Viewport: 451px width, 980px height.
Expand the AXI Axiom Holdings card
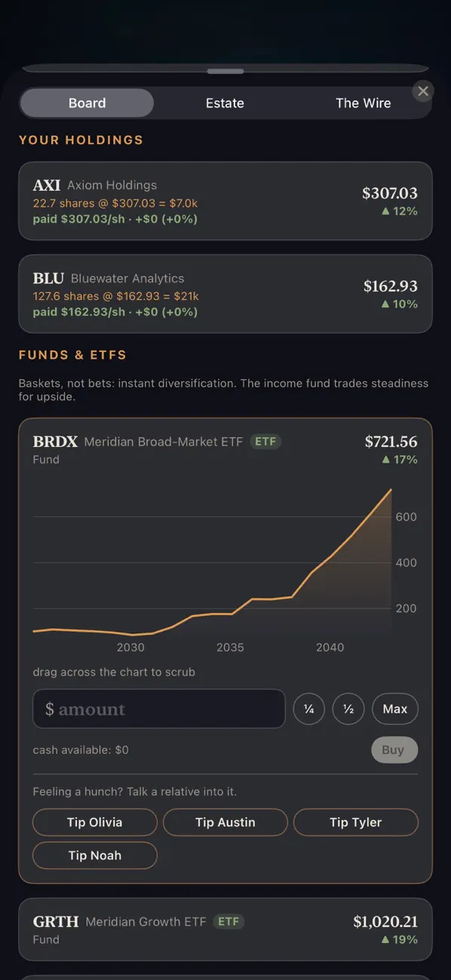click(x=226, y=201)
